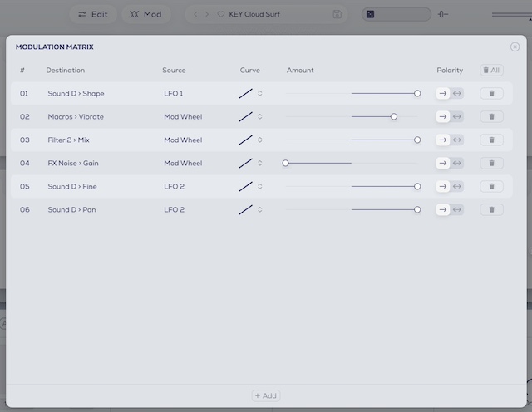Click trash icon for Filter 2 Mix row
Viewport: 532px width, 412px height.
491,140
